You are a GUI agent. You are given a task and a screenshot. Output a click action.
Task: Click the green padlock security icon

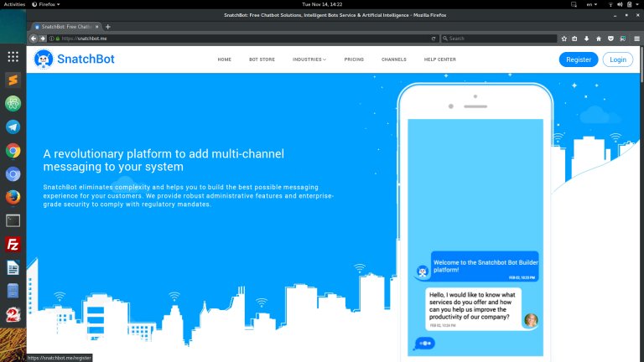(58, 39)
